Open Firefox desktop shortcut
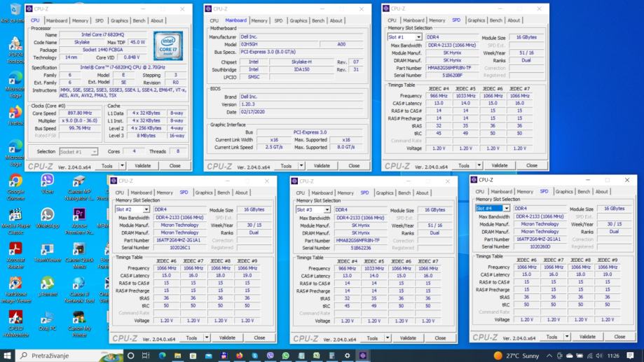The width and height of the screenshot is (644, 362). tap(15, 116)
